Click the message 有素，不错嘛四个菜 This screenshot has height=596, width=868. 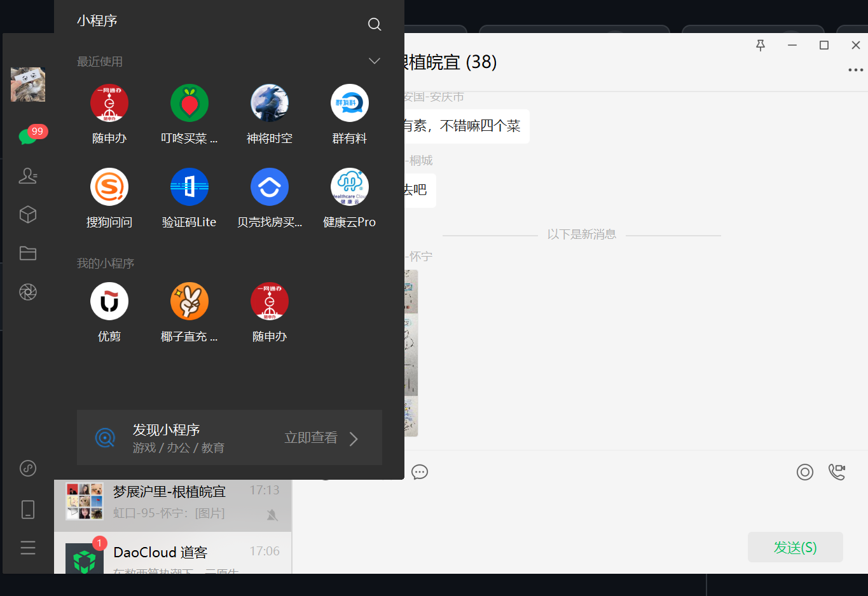467,126
